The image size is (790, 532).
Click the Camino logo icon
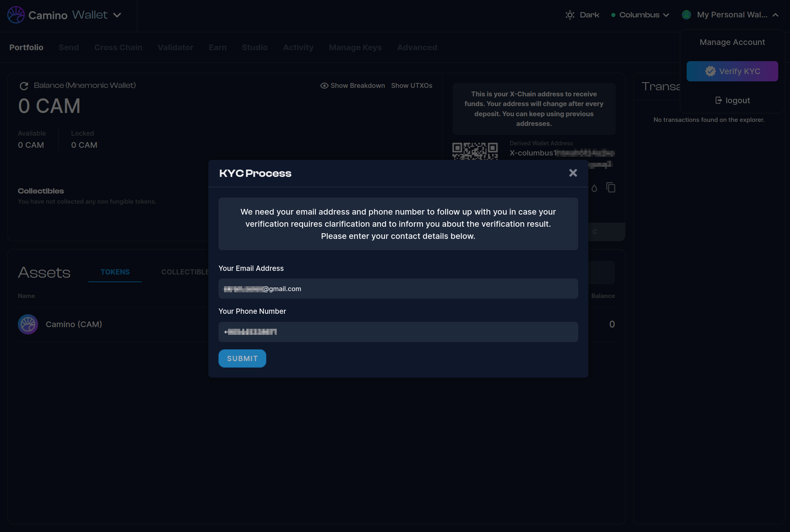click(16, 15)
